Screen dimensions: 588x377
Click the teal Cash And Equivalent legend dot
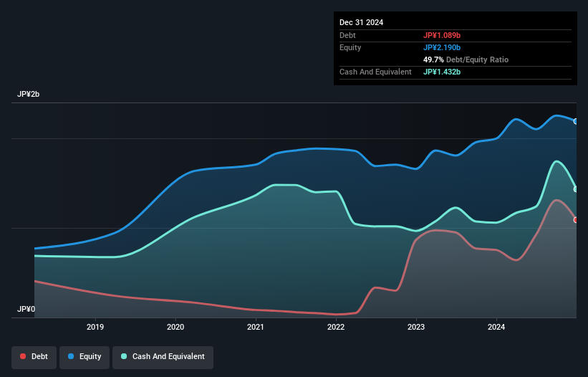(124, 356)
